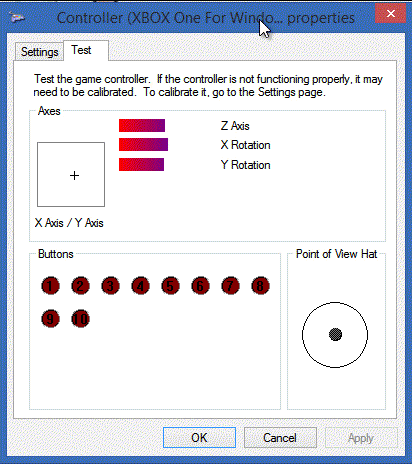Click button indicator 7
The image size is (412, 464).
click(230, 286)
